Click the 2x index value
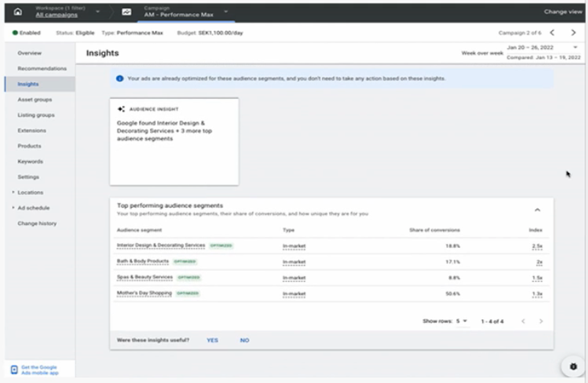 539,262
